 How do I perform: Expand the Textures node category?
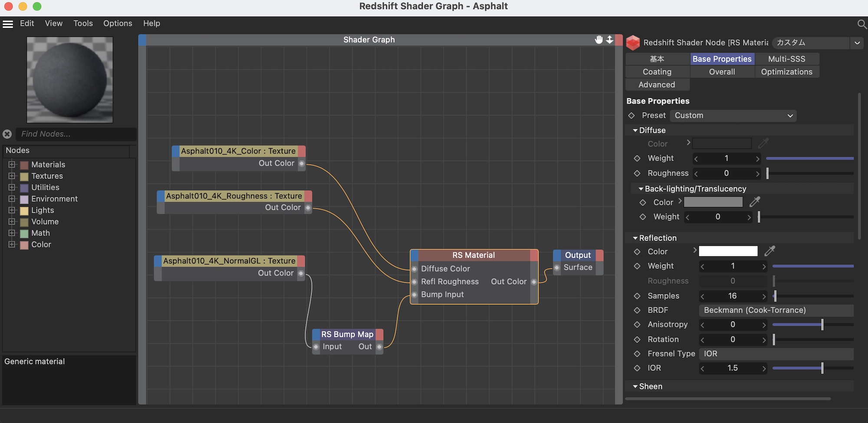12,176
